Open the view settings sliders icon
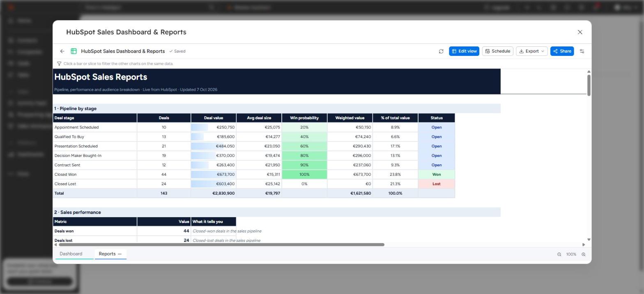The height and width of the screenshot is (294, 644). [582, 51]
